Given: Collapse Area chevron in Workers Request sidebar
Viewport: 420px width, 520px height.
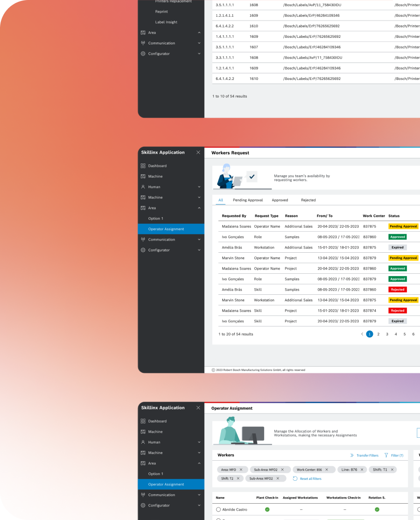Looking at the screenshot, I should point(199,208).
